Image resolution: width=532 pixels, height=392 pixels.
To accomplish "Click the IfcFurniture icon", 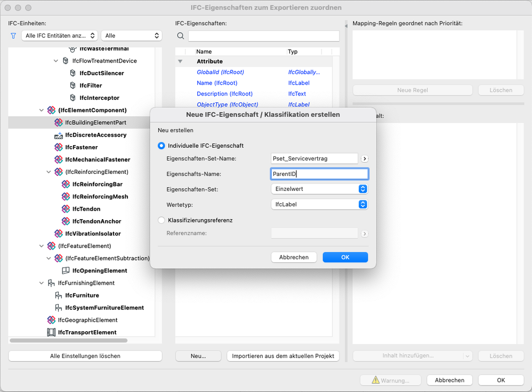I will coord(58,295).
